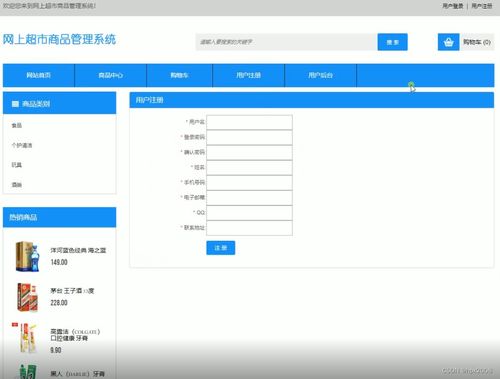Click the QQ input field
The height and width of the screenshot is (379, 500).
tap(249, 213)
